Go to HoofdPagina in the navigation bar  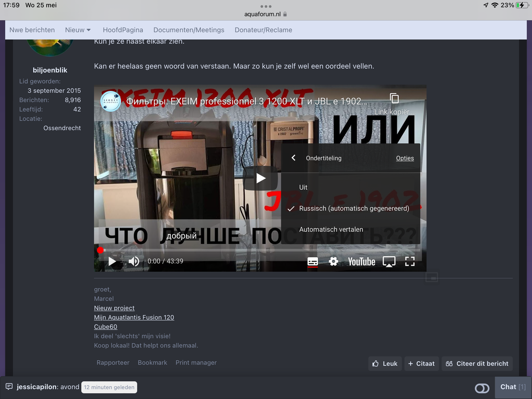[x=123, y=30]
